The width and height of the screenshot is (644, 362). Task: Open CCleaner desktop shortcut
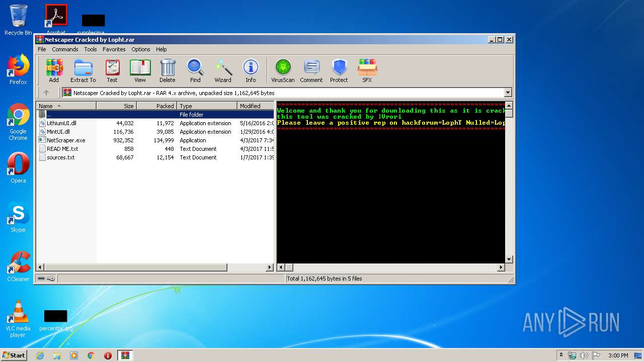coord(18,266)
